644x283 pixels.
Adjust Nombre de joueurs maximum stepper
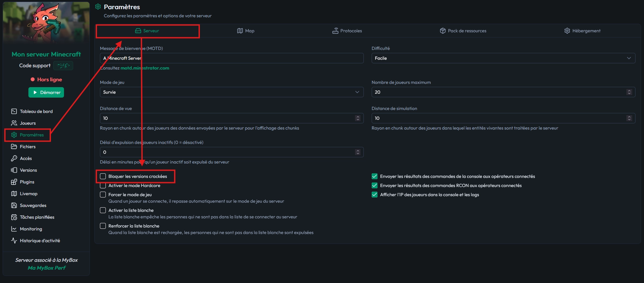pos(629,92)
